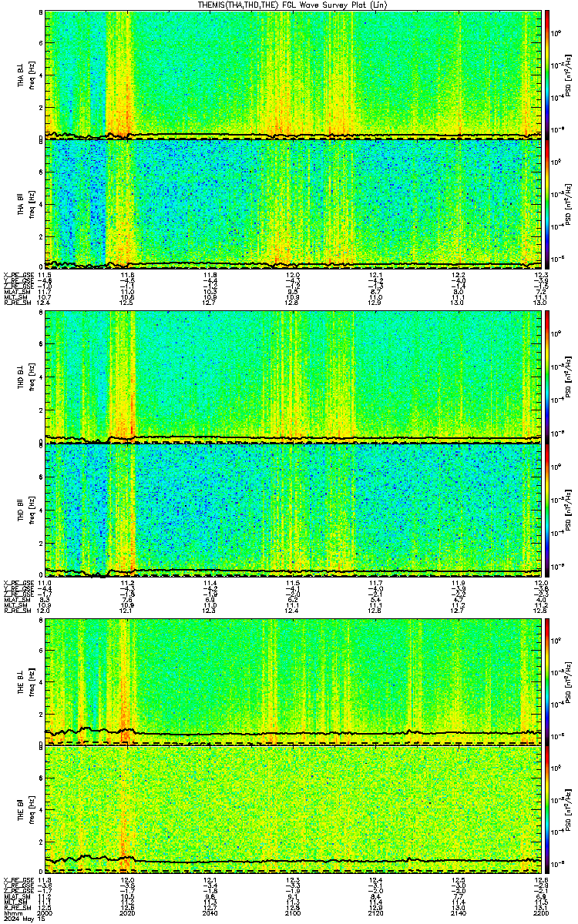Select the THA B-perpendicular spectrogram panel
Screen dimensions: 578x924
pos(294,75)
